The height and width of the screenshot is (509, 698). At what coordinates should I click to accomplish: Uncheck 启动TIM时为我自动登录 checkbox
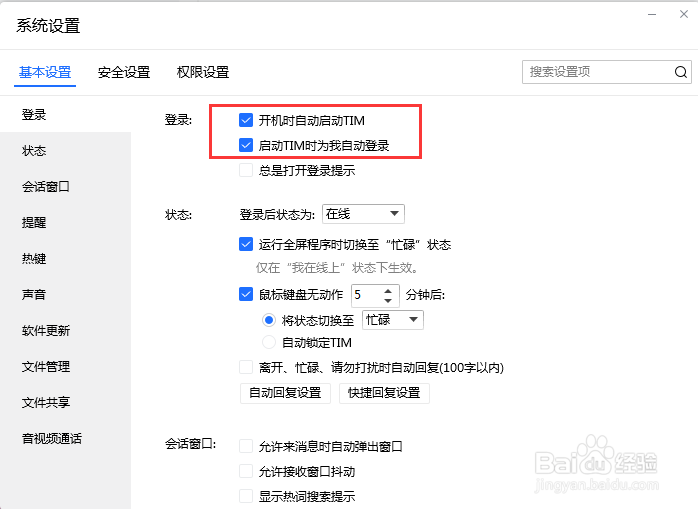point(246,145)
